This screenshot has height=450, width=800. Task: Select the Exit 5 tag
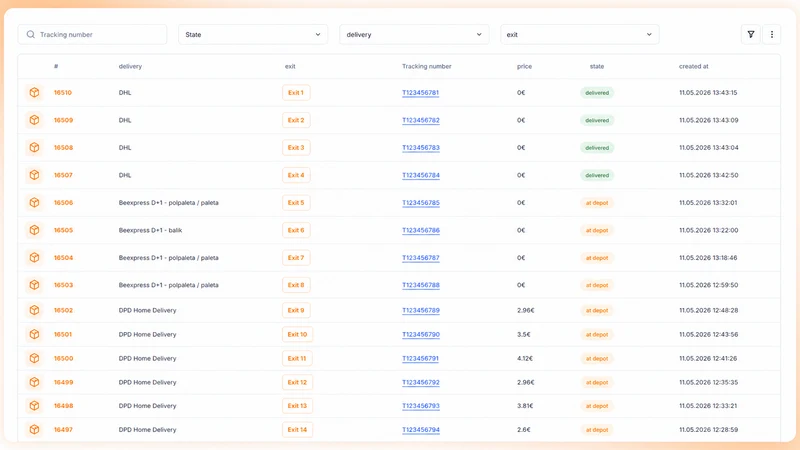(296, 203)
